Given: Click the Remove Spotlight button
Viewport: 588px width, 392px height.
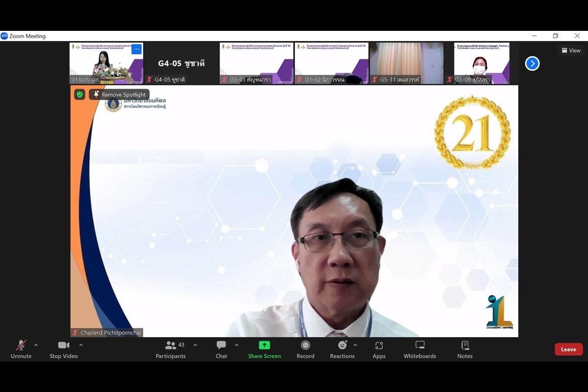Looking at the screenshot, I should pyautogui.click(x=120, y=95).
